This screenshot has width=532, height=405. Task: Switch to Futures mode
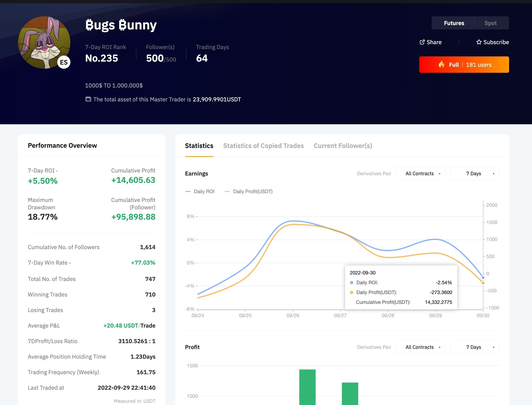pos(454,23)
